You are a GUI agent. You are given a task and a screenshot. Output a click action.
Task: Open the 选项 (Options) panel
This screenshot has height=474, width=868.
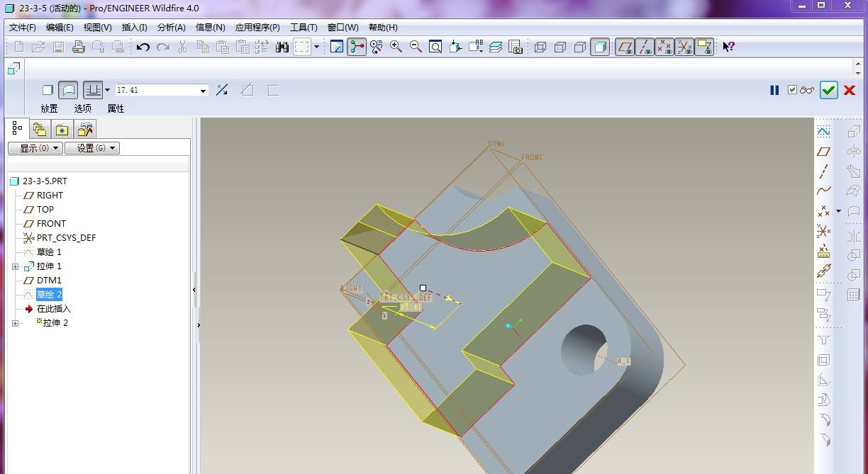coord(82,108)
